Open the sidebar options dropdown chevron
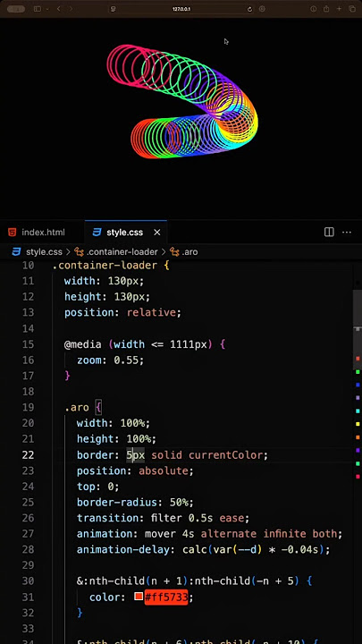 [47, 9]
